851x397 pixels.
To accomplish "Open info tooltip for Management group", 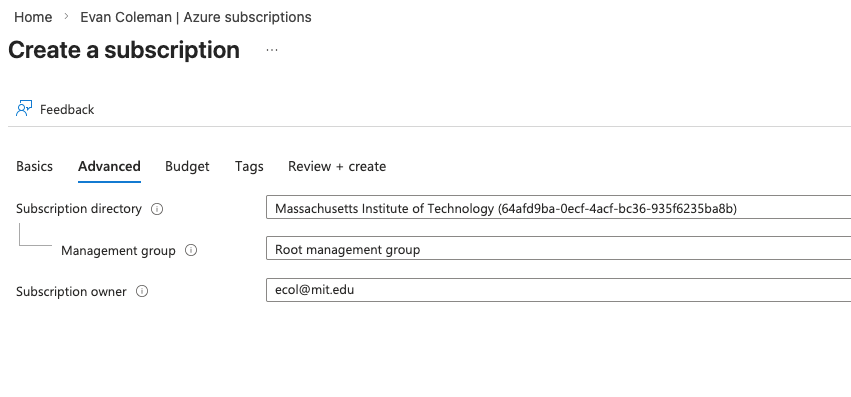I will [x=191, y=250].
